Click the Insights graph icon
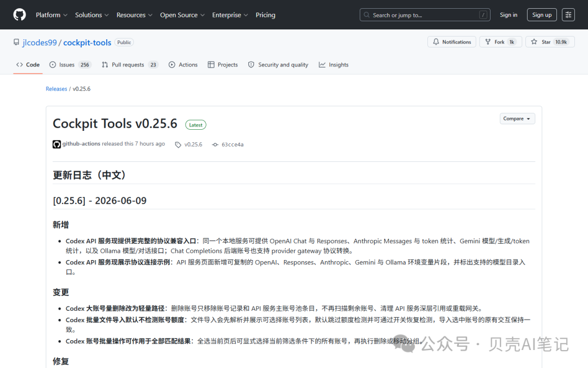This screenshot has width=588, height=368. (322, 64)
